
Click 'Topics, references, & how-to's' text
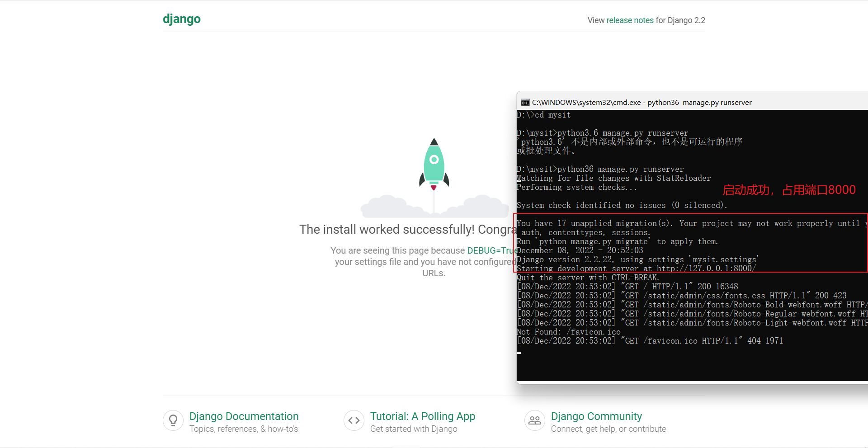244,429
